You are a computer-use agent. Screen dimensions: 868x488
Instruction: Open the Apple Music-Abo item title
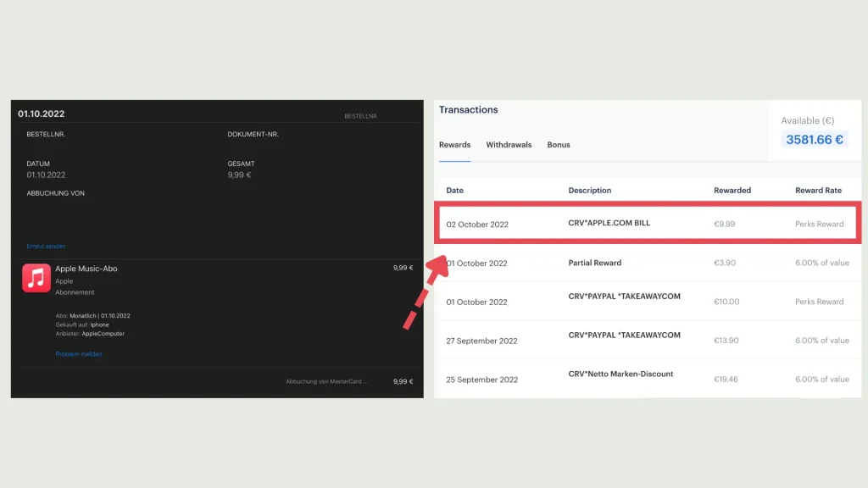(x=86, y=269)
